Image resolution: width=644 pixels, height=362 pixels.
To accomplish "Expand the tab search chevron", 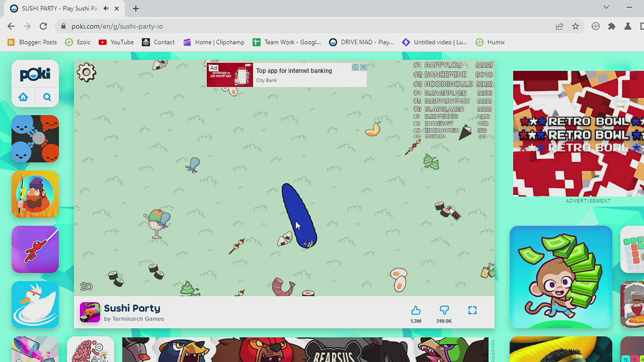I will coord(606,7).
